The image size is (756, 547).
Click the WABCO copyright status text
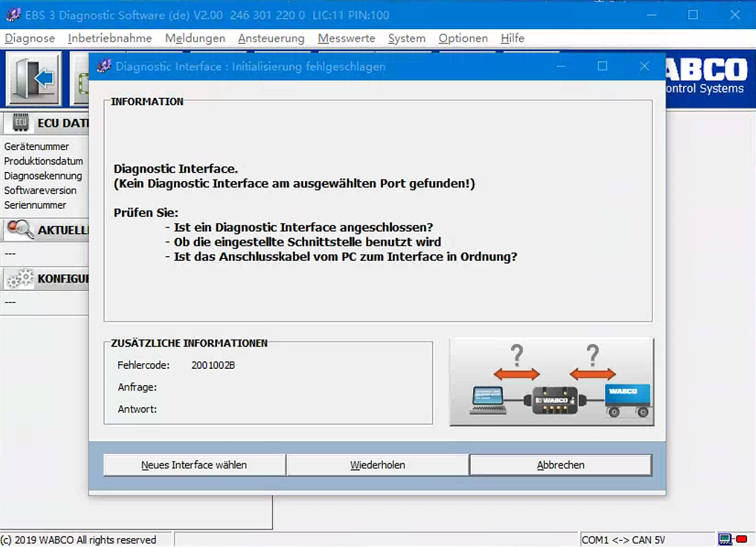(78, 540)
